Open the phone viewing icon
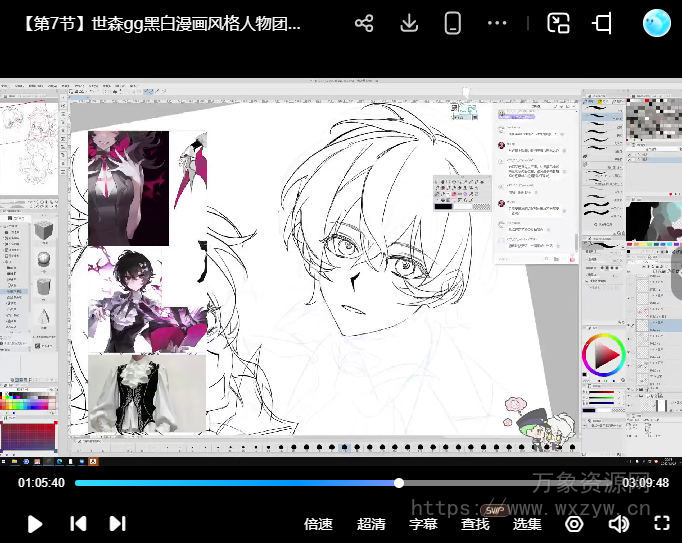This screenshot has height=543, width=682. (452, 23)
